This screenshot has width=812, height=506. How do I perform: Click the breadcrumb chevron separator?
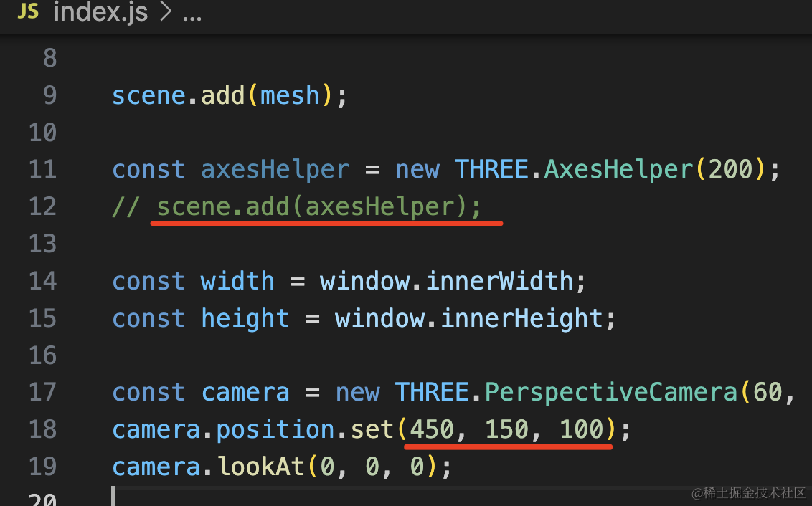(166, 11)
